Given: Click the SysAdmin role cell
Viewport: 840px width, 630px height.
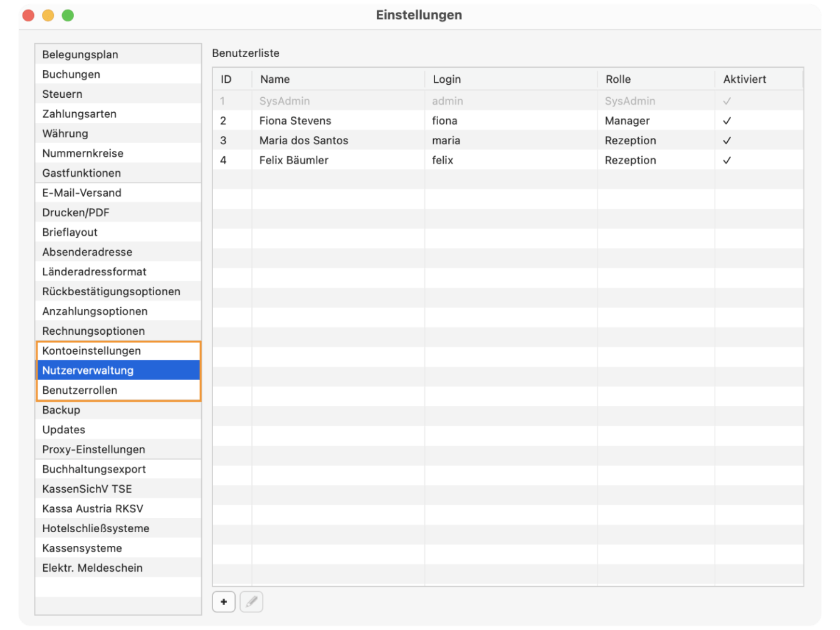Looking at the screenshot, I should click(x=656, y=101).
